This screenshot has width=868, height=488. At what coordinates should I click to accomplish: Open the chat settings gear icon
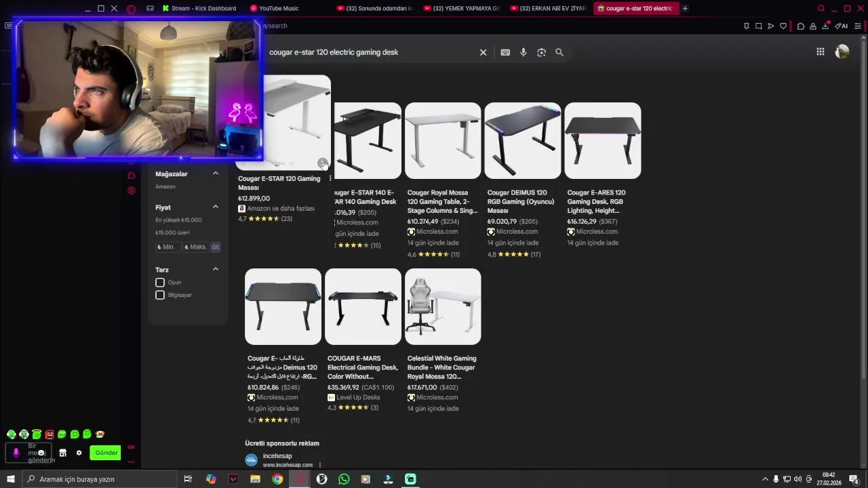tap(79, 453)
